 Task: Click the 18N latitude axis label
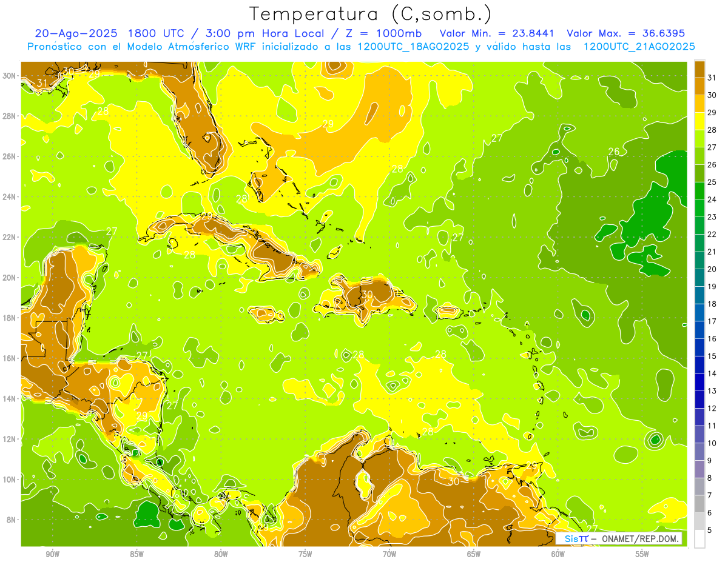pos(10,318)
